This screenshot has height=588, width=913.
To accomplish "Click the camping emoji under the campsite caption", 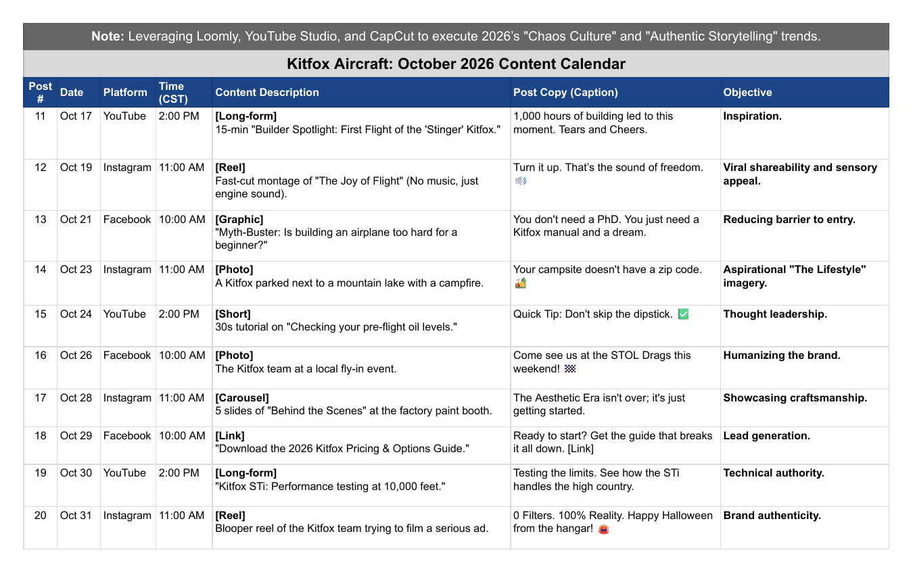I will [520, 283].
